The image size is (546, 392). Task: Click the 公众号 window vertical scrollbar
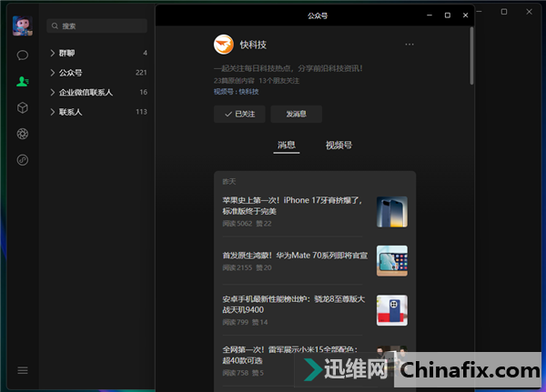coord(471,55)
